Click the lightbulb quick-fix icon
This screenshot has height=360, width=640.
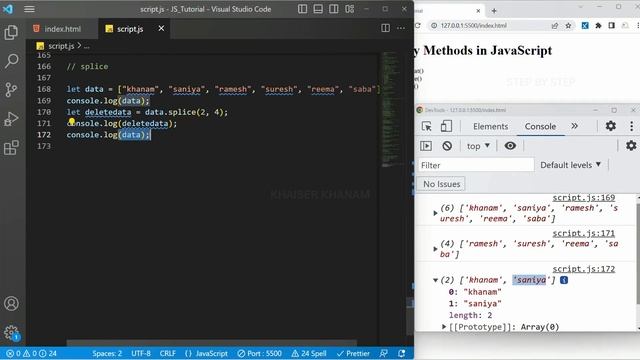[72, 121]
